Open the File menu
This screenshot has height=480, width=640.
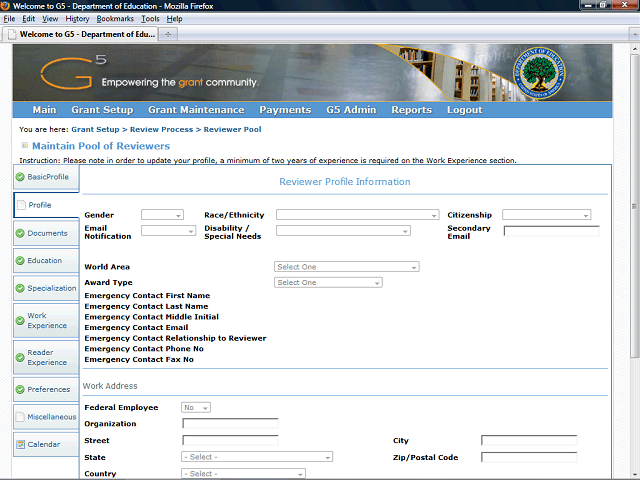coord(9,19)
